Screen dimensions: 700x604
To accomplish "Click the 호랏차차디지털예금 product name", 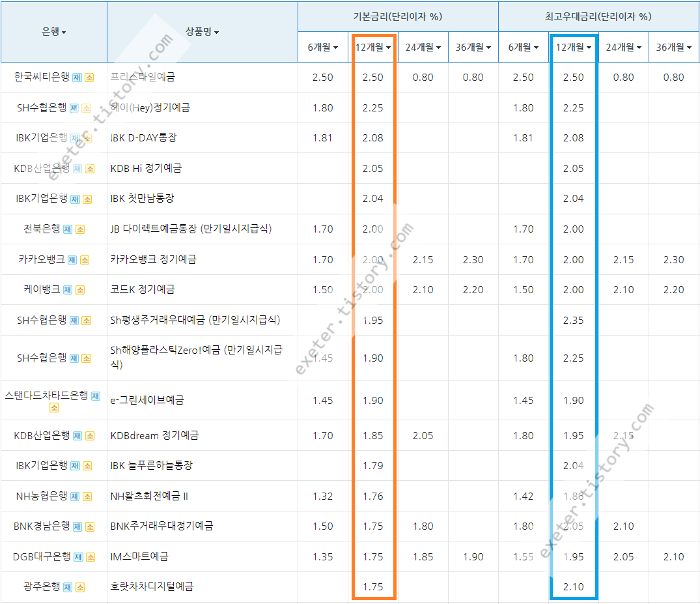I will click(152, 586).
